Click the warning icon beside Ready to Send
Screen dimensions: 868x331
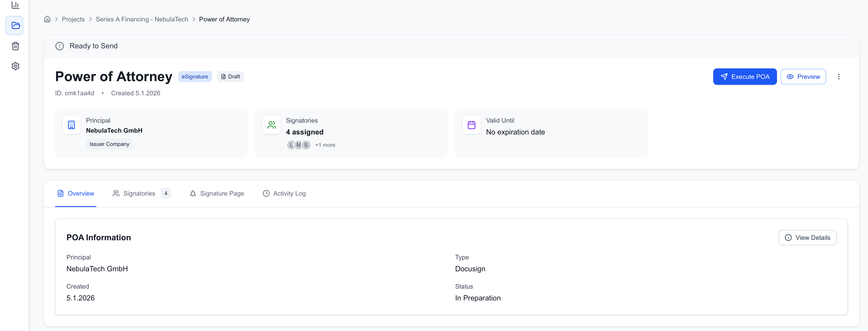click(60, 46)
